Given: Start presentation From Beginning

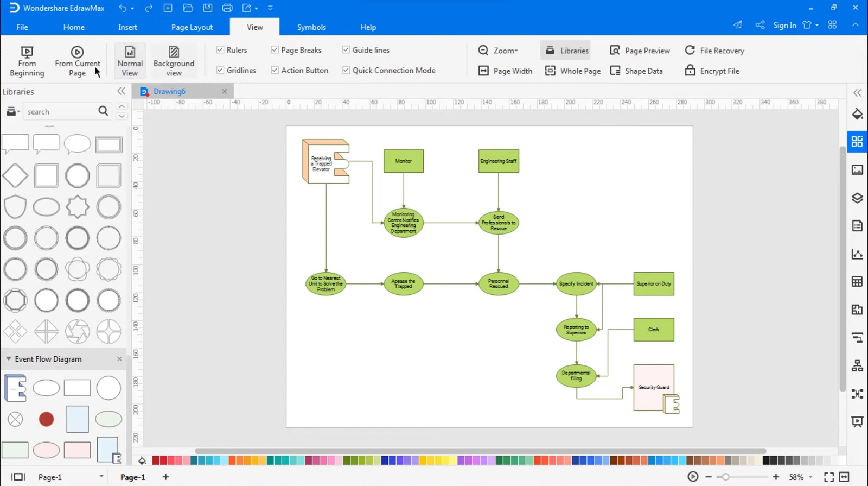Looking at the screenshot, I should click(27, 60).
